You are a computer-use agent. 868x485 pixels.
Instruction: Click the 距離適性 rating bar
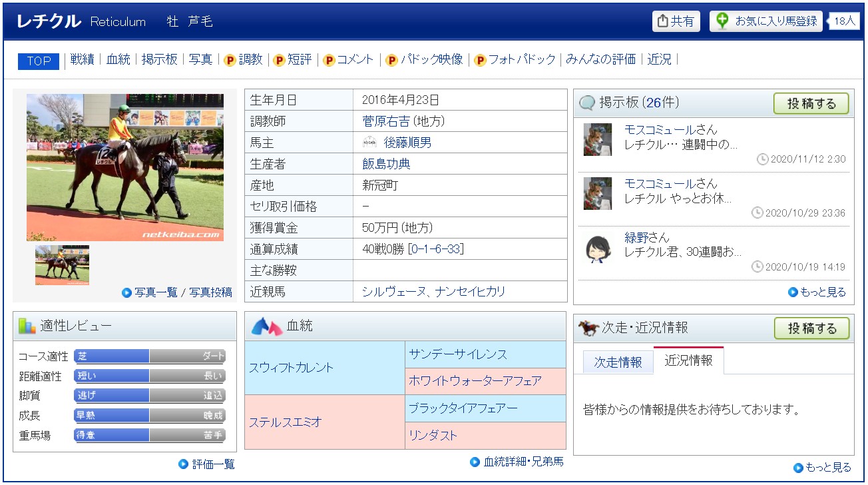[x=150, y=376]
